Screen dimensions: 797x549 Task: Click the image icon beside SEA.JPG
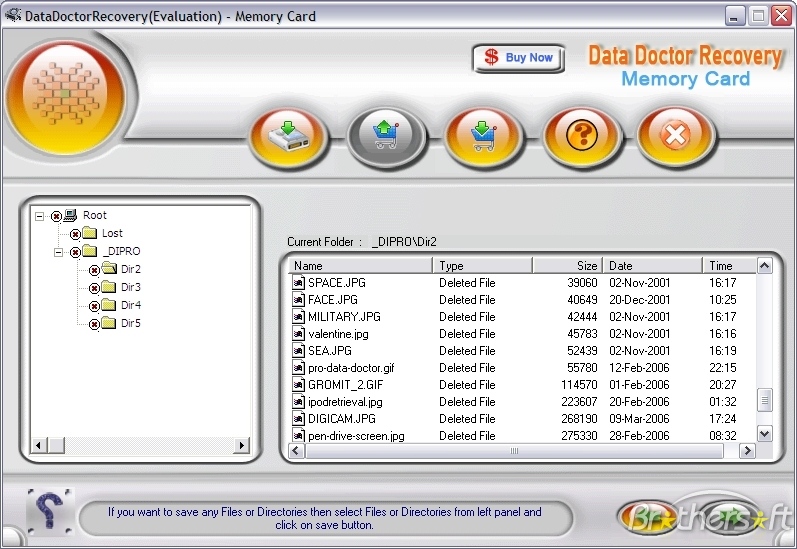(298, 351)
